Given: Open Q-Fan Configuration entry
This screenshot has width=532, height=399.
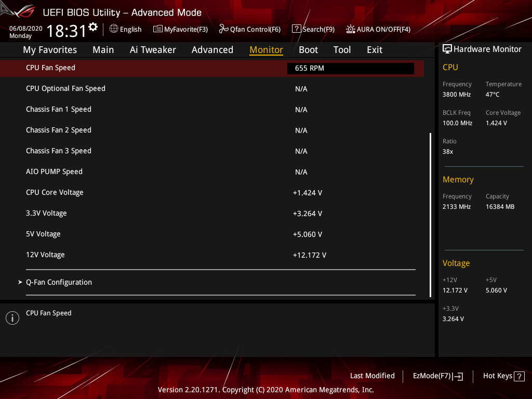Looking at the screenshot, I should [x=59, y=282].
